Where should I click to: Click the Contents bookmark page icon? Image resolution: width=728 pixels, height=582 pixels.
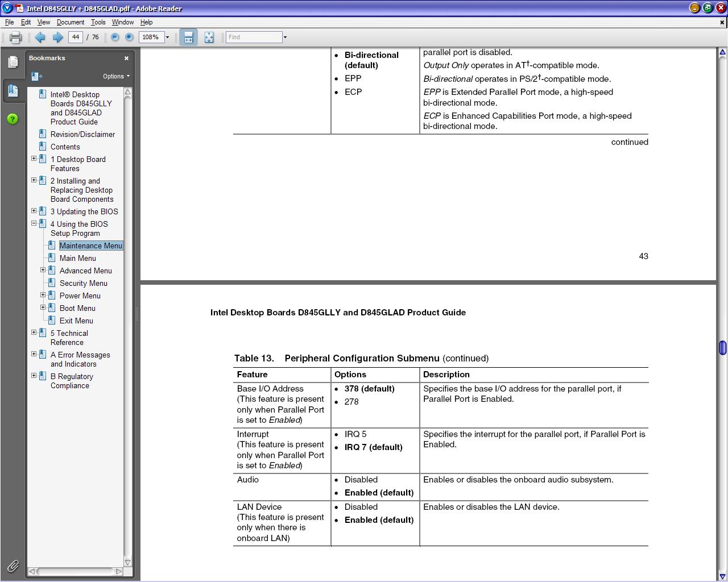(x=43, y=147)
